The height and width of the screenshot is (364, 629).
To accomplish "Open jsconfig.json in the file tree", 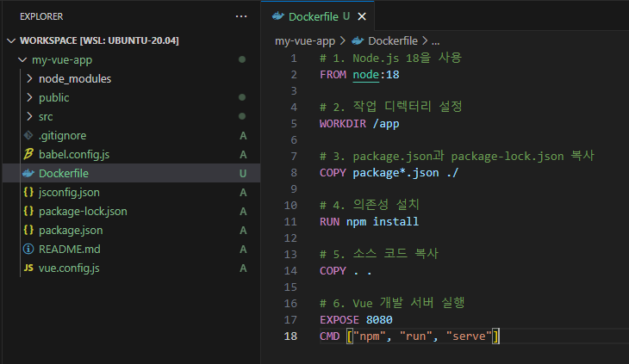I will click(x=69, y=193).
